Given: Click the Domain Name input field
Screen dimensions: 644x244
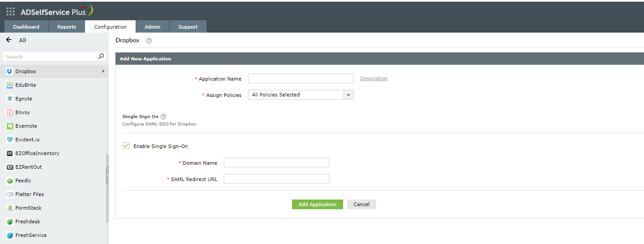Looking at the screenshot, I should (x=277, y=163).
